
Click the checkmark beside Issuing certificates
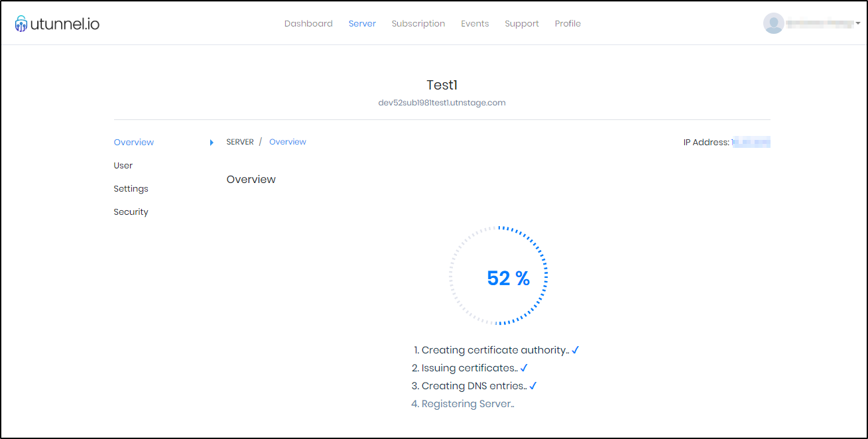[524, 367]
